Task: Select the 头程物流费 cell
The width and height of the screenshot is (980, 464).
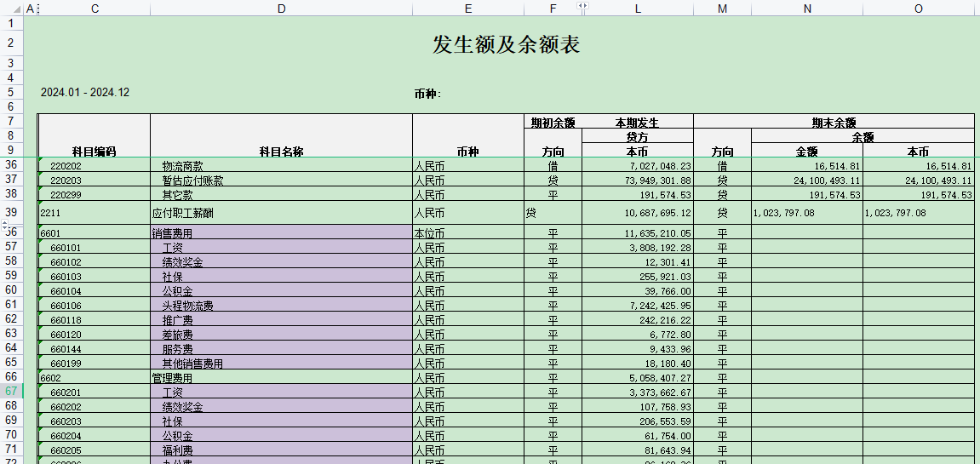Action: coord(281,305)
